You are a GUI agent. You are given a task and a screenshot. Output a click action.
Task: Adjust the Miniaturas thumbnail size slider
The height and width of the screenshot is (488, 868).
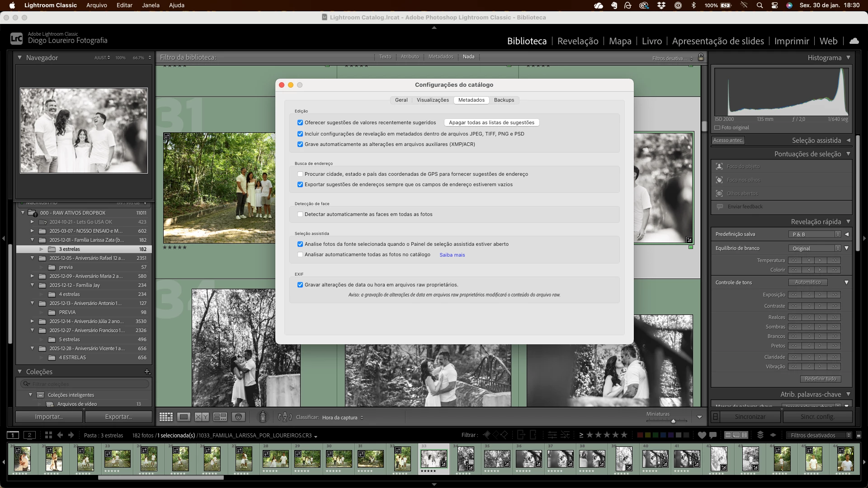pos(673,421)
